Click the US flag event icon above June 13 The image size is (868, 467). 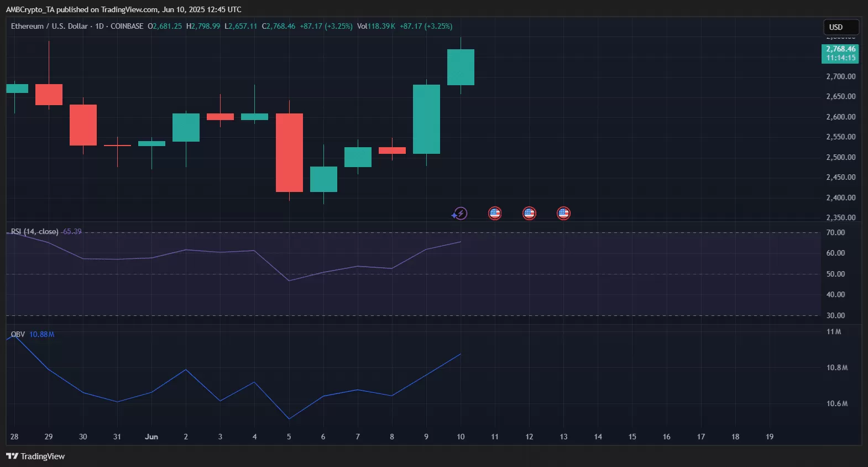[563, 213]
